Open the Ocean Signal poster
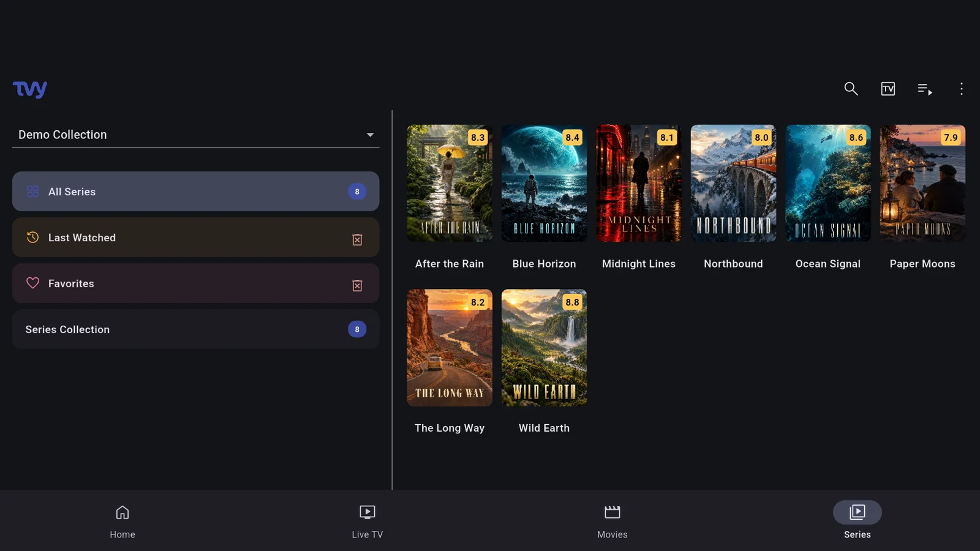The image size is (980, 551). [828, 183]
